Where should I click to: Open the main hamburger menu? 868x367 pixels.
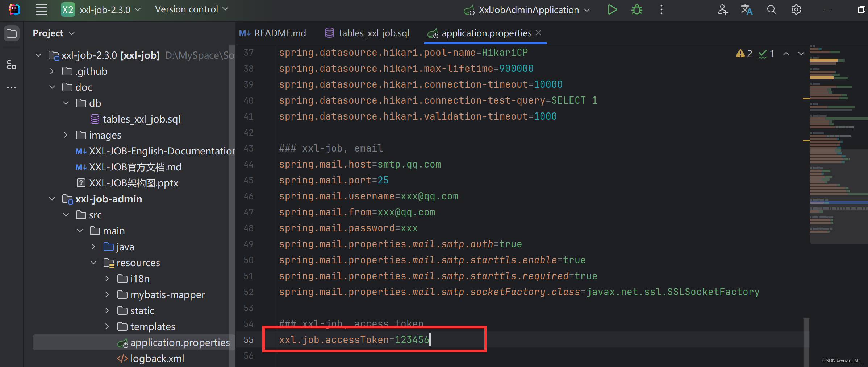pyautogui.click(x=41, y=9)
